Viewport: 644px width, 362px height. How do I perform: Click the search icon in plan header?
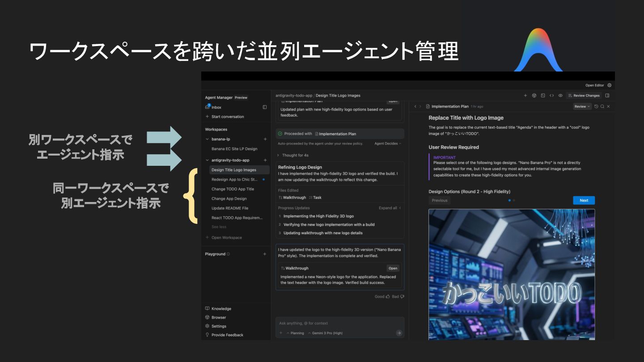tap(602, 106)
